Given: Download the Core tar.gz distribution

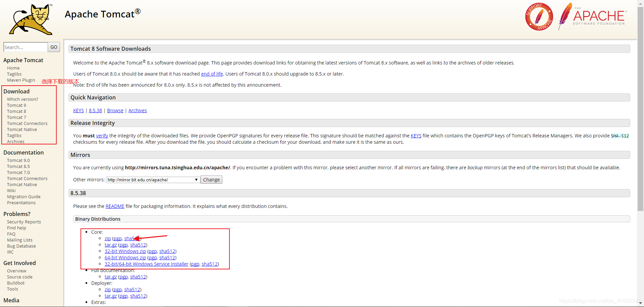Looking at the screenshot, I should tap(111, 245).
